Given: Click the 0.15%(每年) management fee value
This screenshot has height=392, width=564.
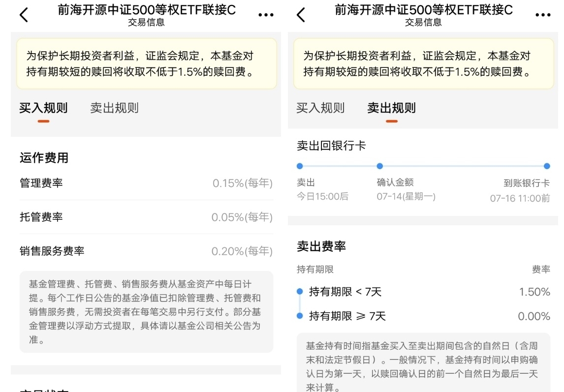Looking at the screenshot, I should coord(243,183).
